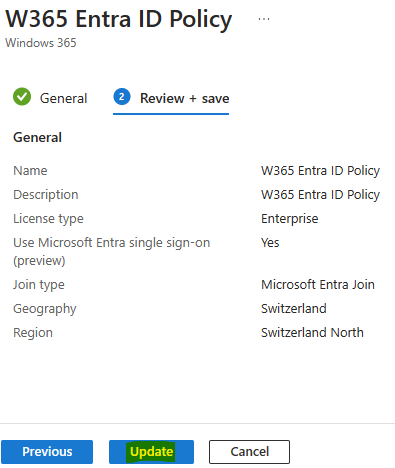This screenshot has width=395, height=468.
Task: Click the Use Microsoft Entra single sign-on label
Action: pyautogui.click(x=112, y=251)
